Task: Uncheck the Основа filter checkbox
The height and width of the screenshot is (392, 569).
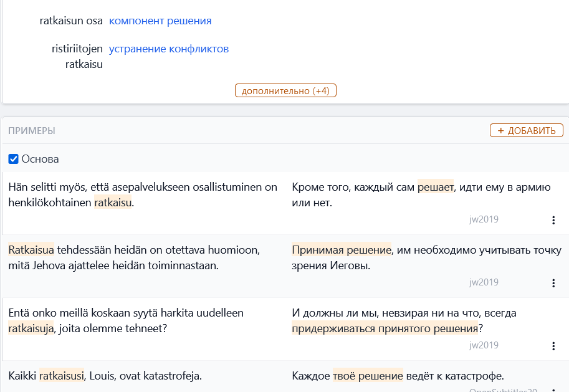Action: [x=13, y=159]
